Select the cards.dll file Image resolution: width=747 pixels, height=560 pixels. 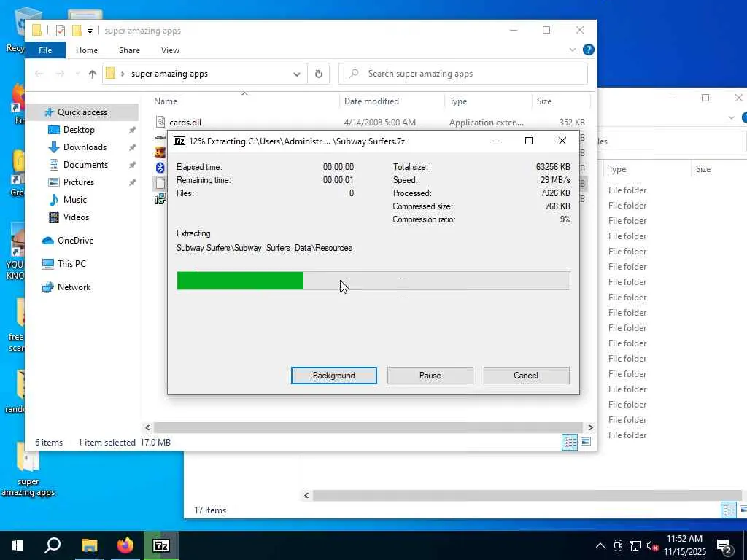(x=185, y=122)
